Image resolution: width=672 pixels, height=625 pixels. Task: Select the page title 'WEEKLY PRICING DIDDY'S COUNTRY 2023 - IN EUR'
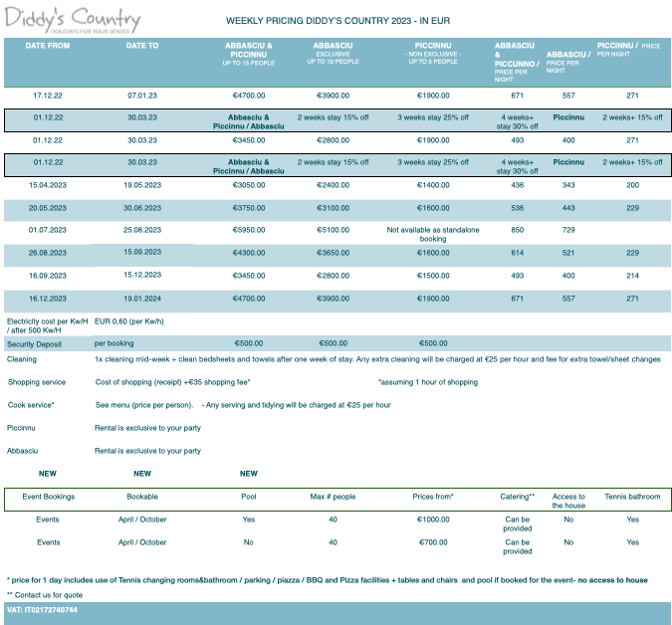337,21
